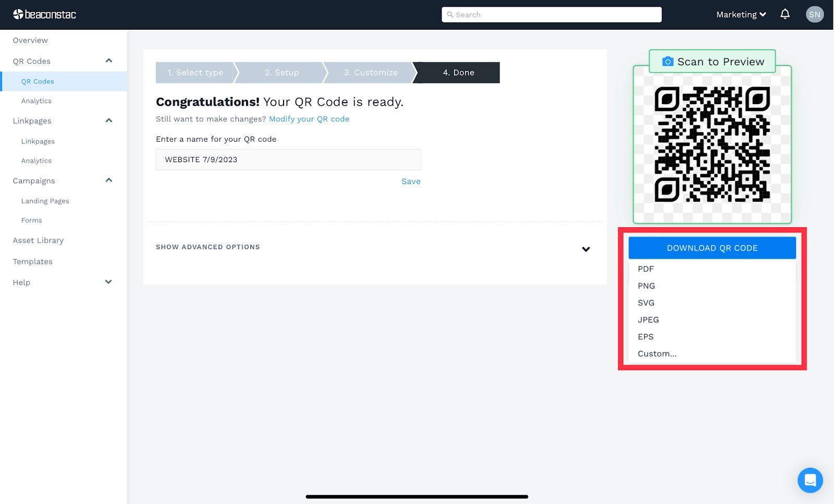Click the QR code name input field
834x504 pixels.
point(288,159)
